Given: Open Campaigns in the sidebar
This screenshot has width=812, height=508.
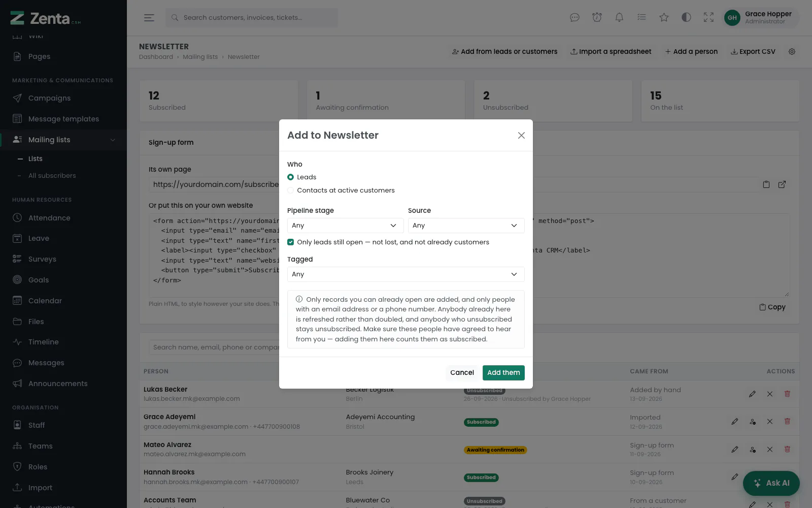Looking at the screenshot, I should click(63, 98).
